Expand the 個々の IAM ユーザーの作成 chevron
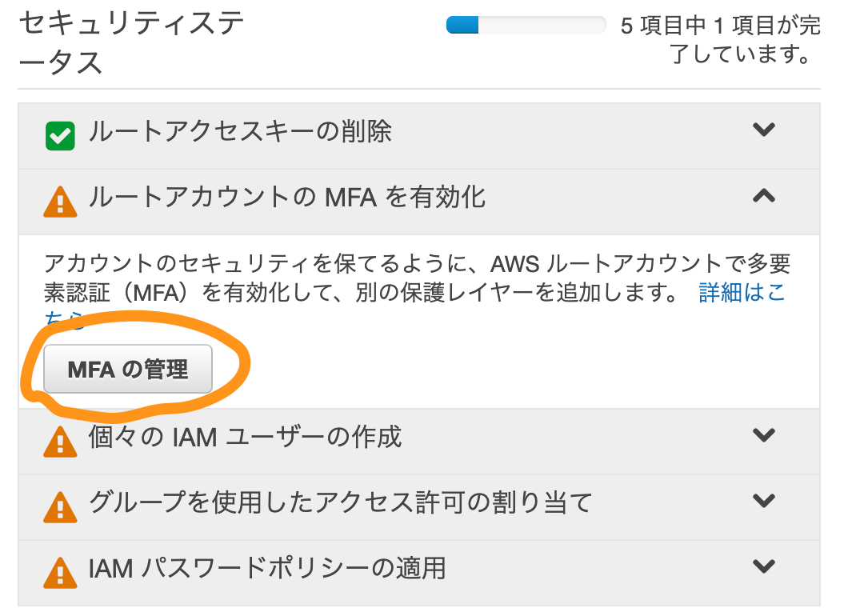 (x=764, y=435)
